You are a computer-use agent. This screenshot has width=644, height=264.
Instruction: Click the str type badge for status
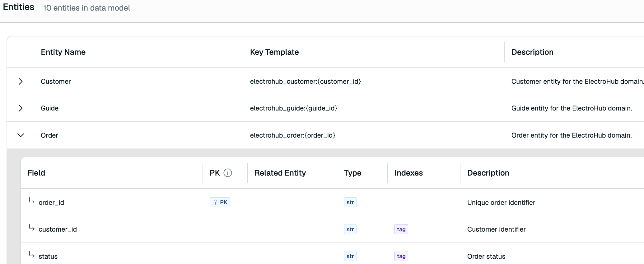(x=350, y=256)
